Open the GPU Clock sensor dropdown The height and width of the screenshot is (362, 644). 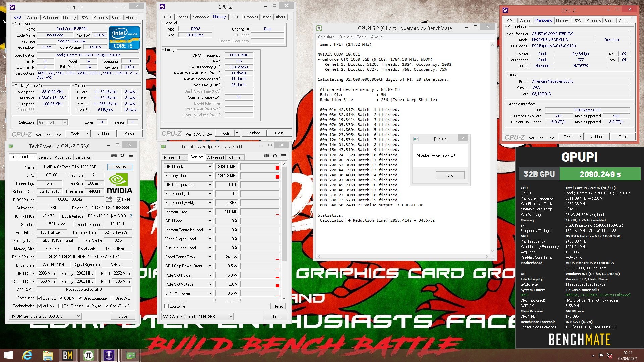coord(210,167)
